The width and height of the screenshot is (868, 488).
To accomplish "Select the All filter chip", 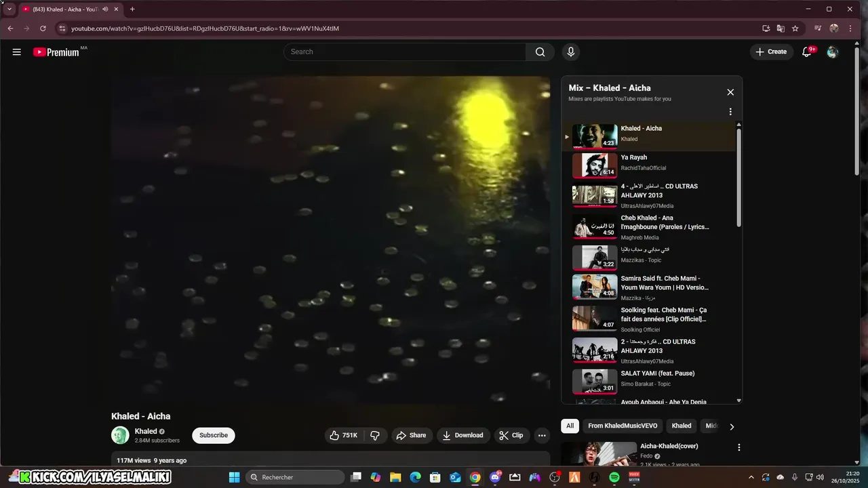I will (x=570, y=426).
